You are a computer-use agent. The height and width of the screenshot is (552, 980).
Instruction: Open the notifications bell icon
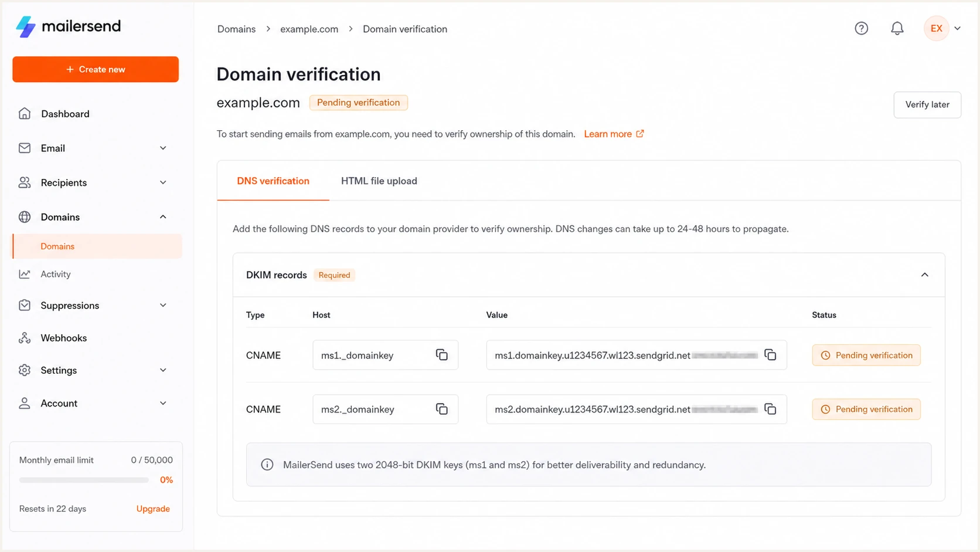(897, 28)
